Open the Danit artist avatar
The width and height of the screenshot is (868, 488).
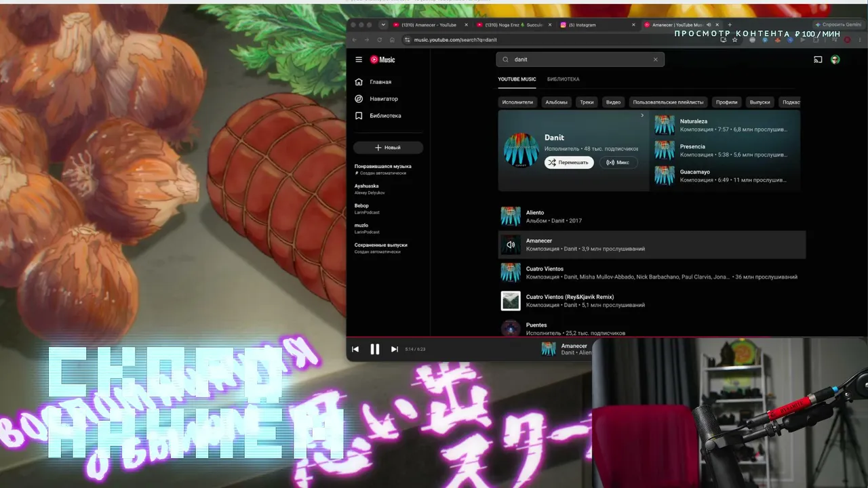tap(521, 150)
